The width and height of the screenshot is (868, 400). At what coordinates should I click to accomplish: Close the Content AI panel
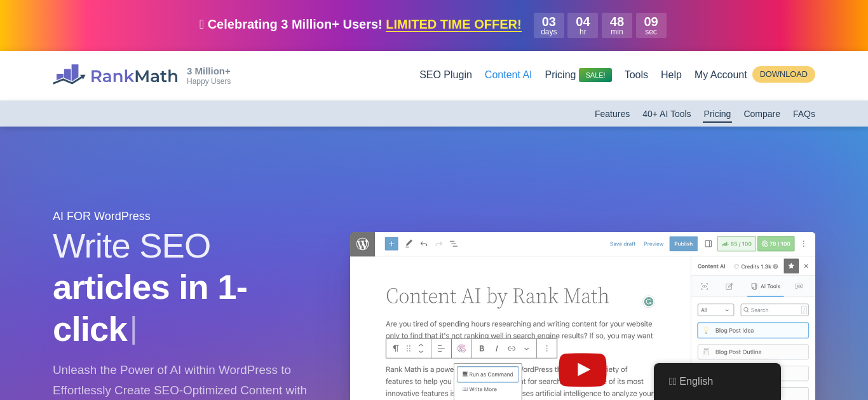coord(806,266)
